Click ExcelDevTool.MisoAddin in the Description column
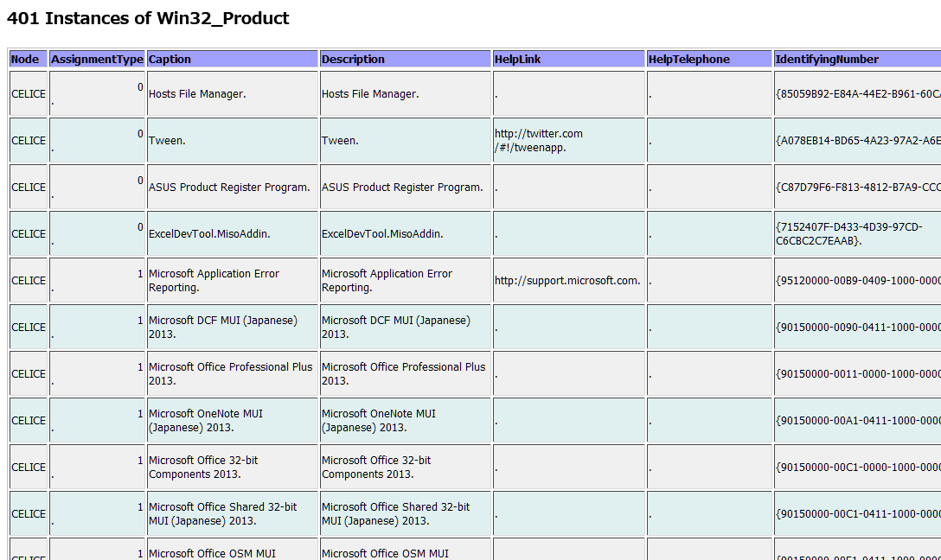 (x=382, y=234)
